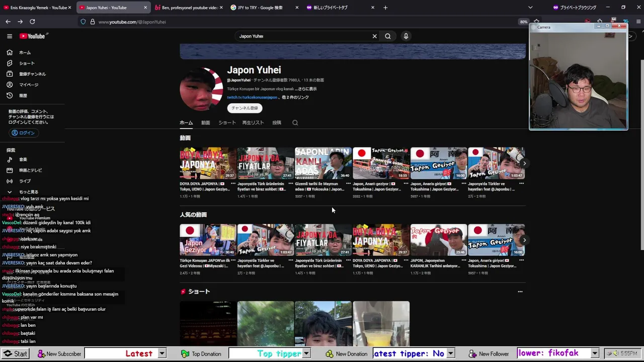644x362 pixels.
Task: Open the new tab plus button
Action: pos(385,8)
